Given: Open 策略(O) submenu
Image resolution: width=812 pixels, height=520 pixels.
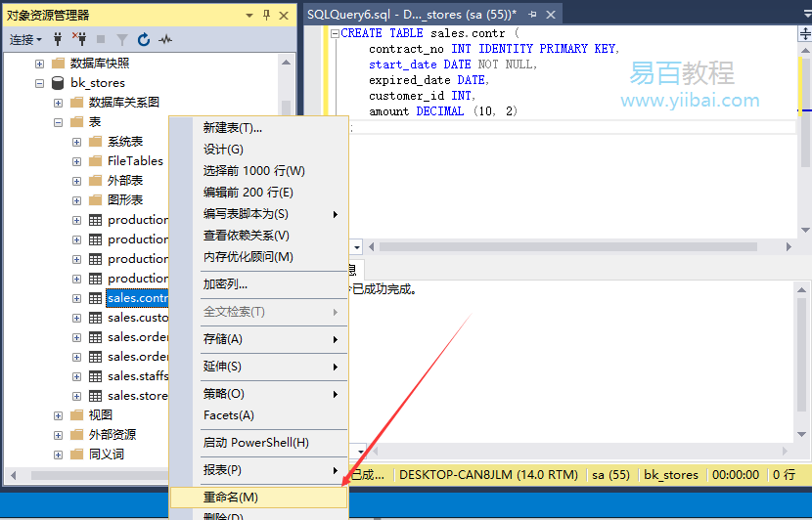Looking at the screenshot, I should (x=259, y=394).
